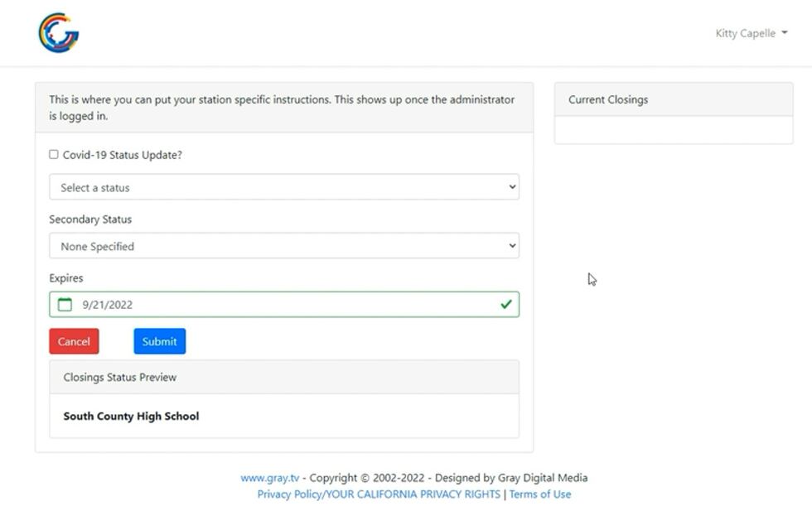Click the station specific instructions banner
The image size is (812, 516).
coord(282,108)
